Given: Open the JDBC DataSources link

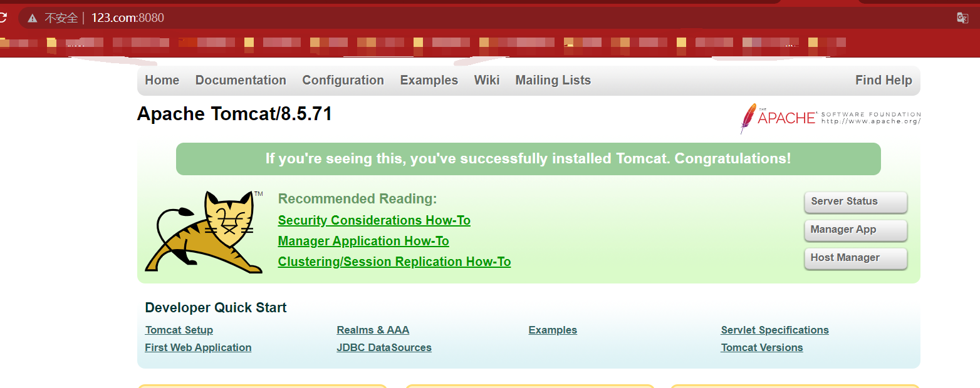Looking at the screenshot, I should (x=384, y=347).
